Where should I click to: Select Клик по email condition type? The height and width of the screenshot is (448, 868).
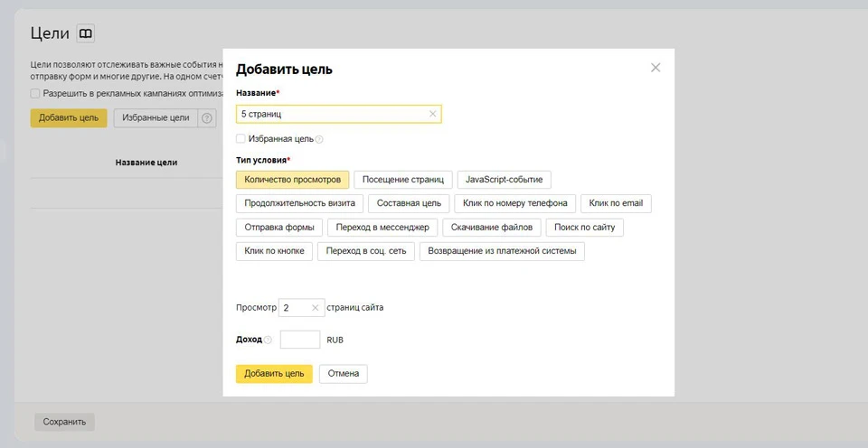tap(616, 203)
